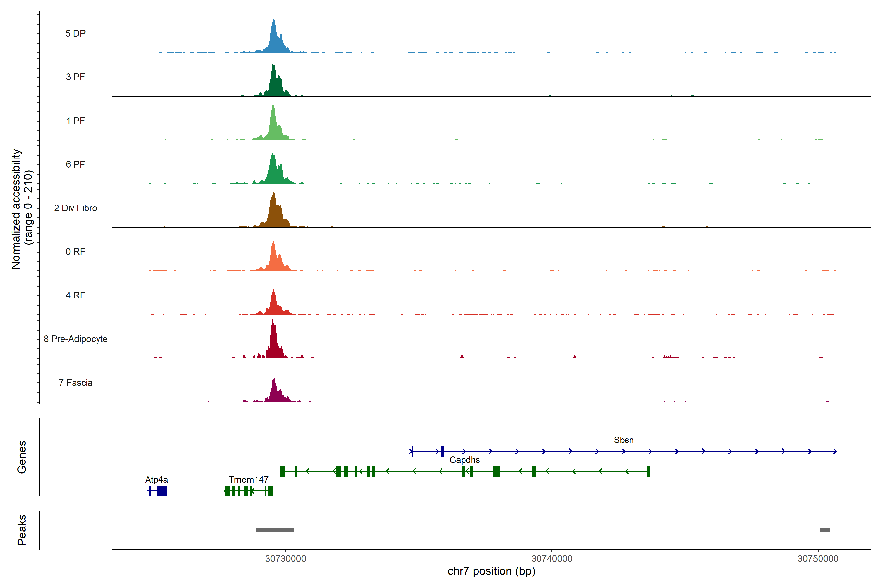The height and width of the screenshot is (588, 882).
Task: Select the 1 PF track label
Action: (x=75, y=121)
